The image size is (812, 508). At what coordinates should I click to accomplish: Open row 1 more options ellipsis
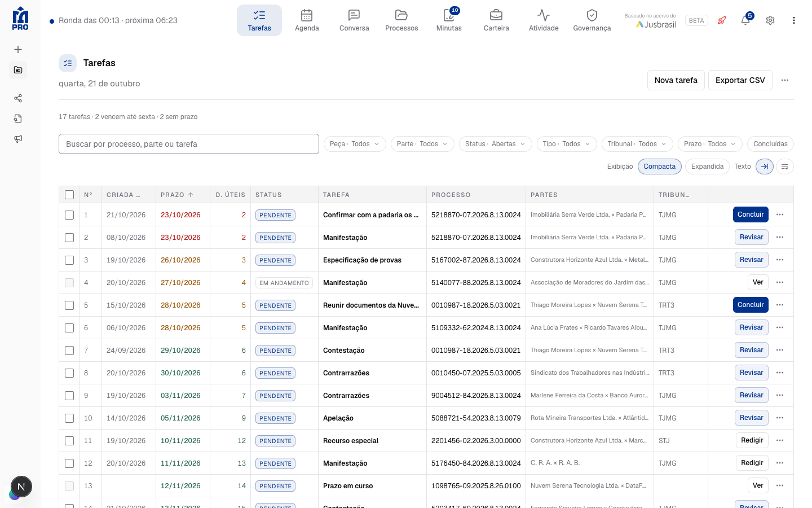coord(780,214)
